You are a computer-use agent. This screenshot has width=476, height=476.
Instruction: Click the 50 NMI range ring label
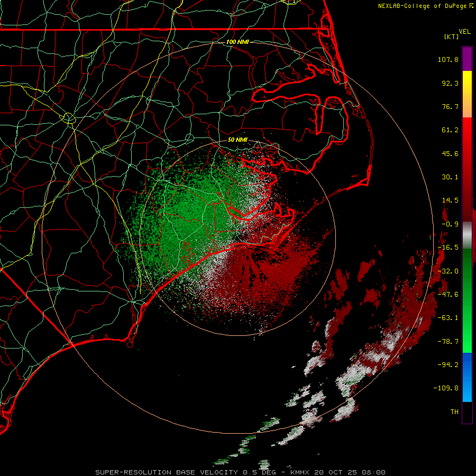coord(237,140)
